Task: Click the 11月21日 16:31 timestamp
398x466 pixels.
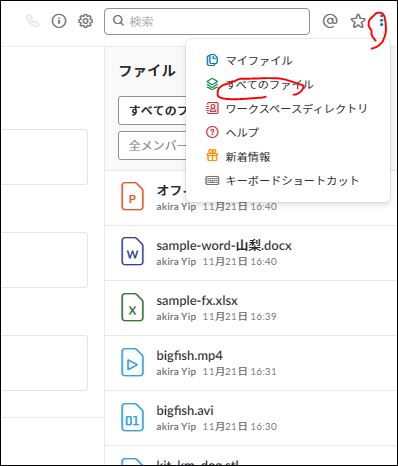Action: (240, 371)
